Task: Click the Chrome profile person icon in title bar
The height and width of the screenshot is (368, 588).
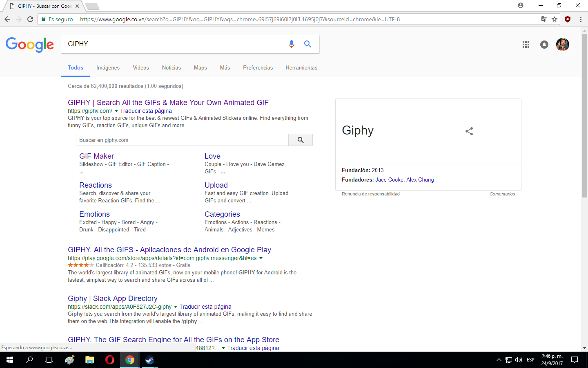Action: (521, 5)
